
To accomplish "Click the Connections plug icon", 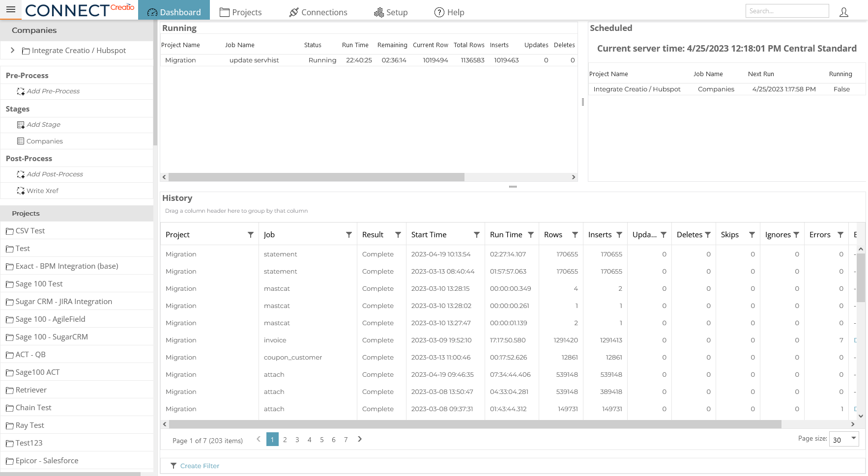I will 294,12.
